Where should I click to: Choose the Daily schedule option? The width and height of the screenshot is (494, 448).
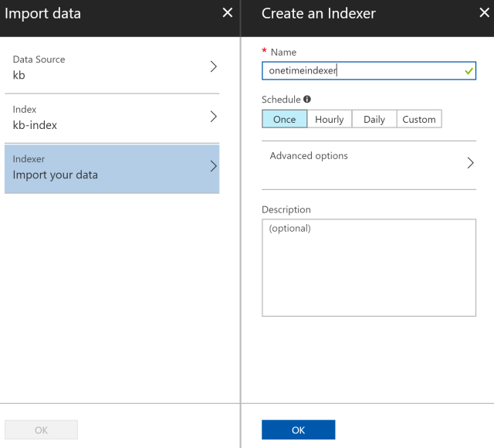(x=374, y=119)
